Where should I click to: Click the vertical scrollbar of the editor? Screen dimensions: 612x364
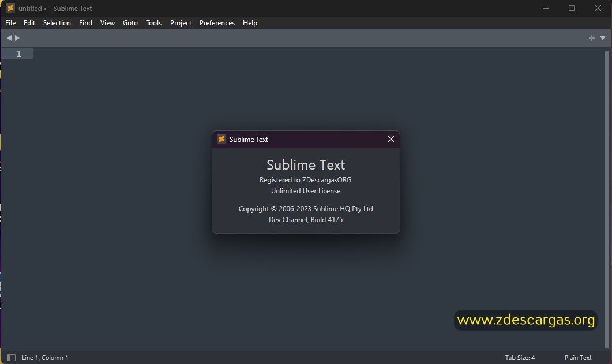(607, 199)
